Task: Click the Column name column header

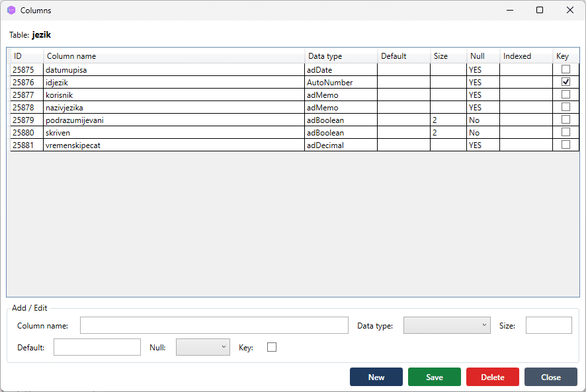Action: coord(71,56)
